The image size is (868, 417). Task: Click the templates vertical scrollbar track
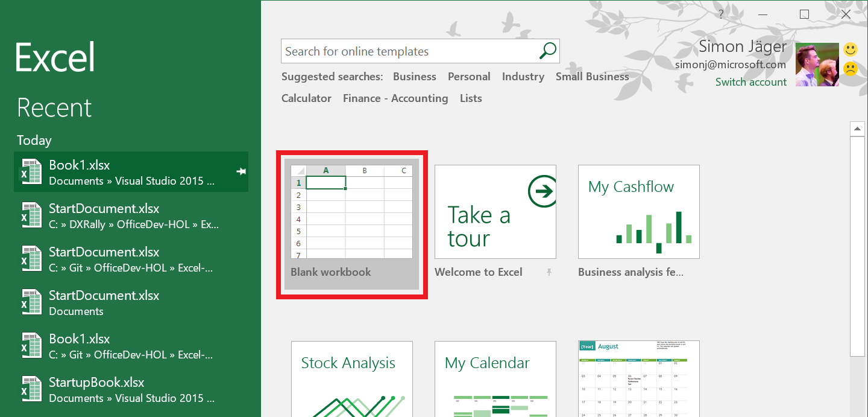point(857,386)
